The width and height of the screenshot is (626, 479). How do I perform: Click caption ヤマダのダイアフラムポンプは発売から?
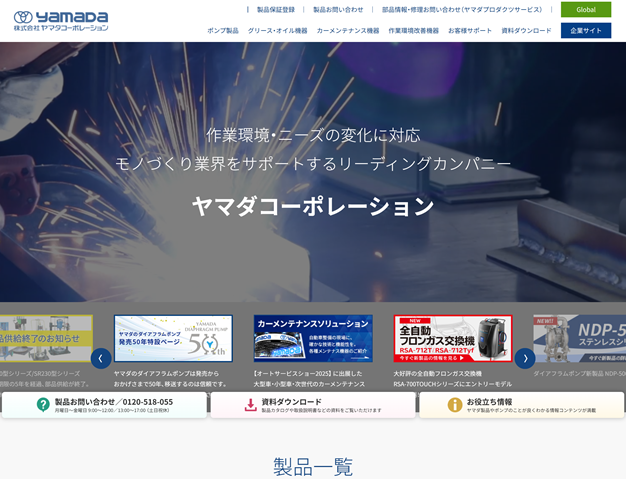point(166,374)
